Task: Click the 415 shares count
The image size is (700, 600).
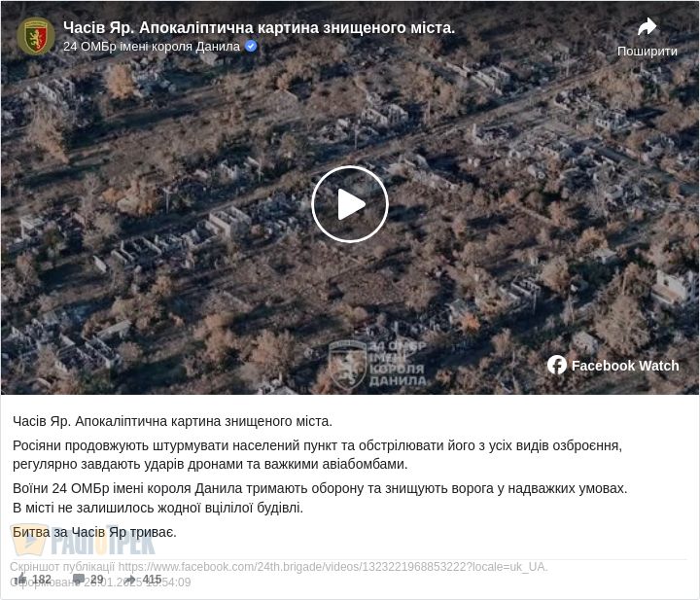Action: pyautogui.click(x=153, y=579)
